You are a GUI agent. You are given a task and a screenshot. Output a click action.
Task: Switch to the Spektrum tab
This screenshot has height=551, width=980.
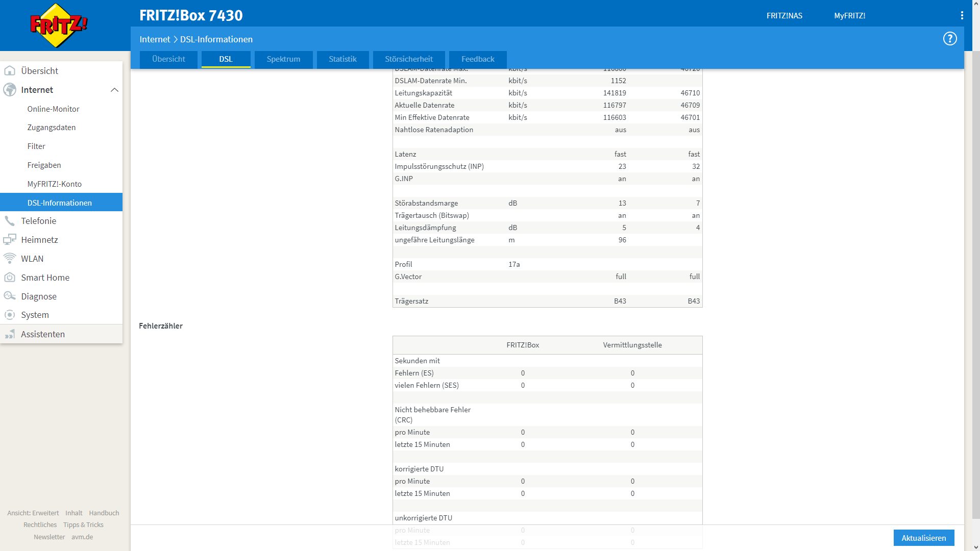coord(283,59)
